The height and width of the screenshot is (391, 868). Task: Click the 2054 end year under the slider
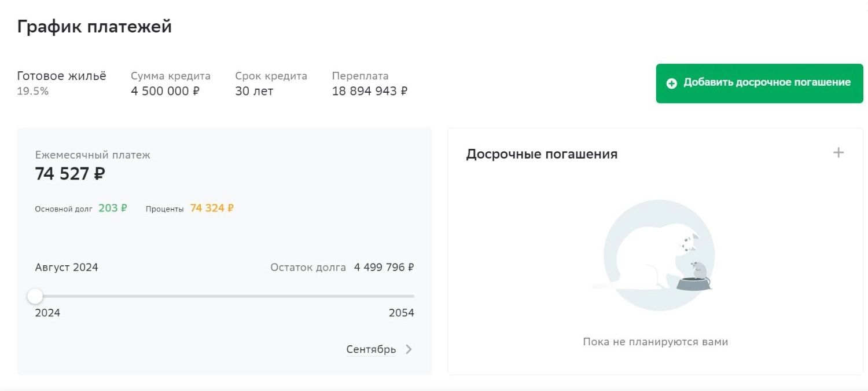click(x=401, y=313)
